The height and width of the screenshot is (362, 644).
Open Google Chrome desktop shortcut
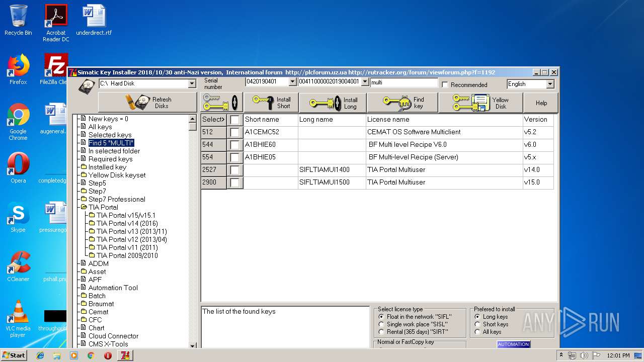(18, 121)
